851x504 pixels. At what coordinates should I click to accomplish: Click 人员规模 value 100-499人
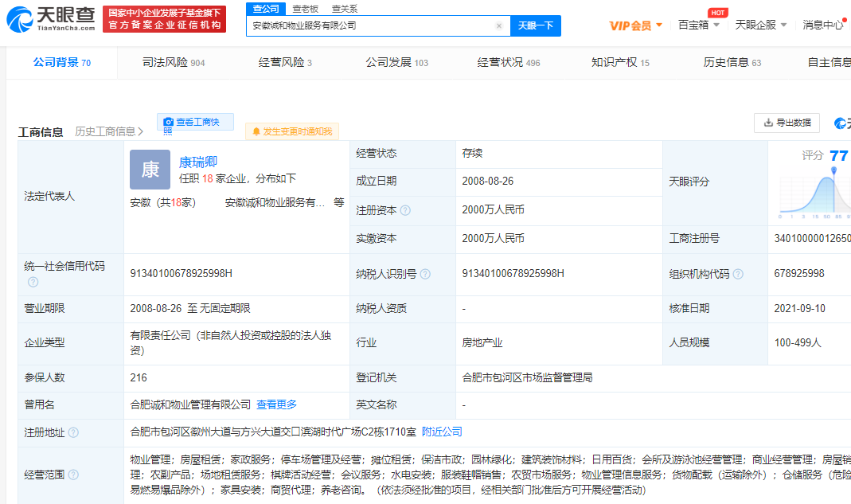798,342
